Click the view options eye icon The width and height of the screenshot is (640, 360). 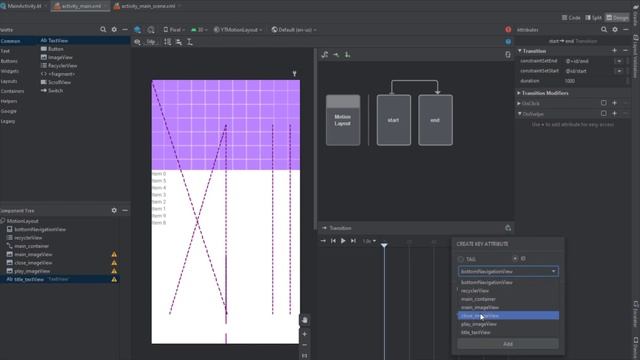[138, 42]
